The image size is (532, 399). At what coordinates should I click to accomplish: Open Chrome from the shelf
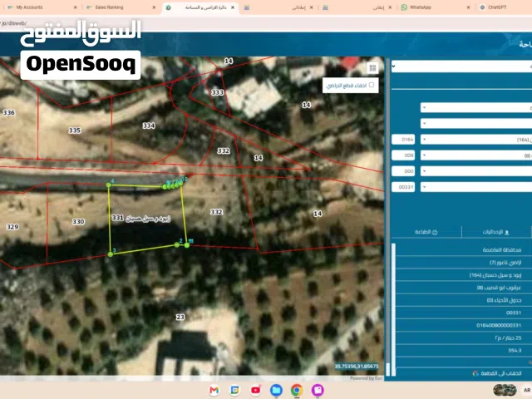(297, 390)
